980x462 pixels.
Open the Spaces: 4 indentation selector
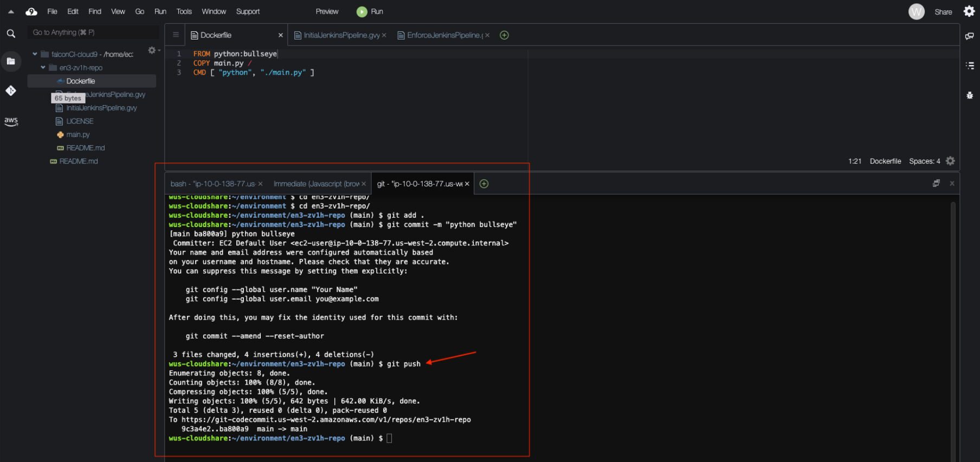tap(924, 161)
